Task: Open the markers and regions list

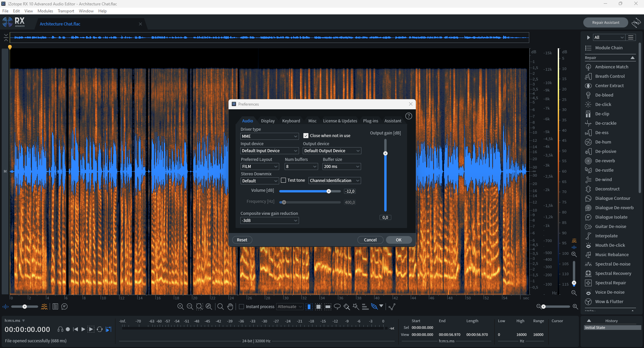Action: 55,306
